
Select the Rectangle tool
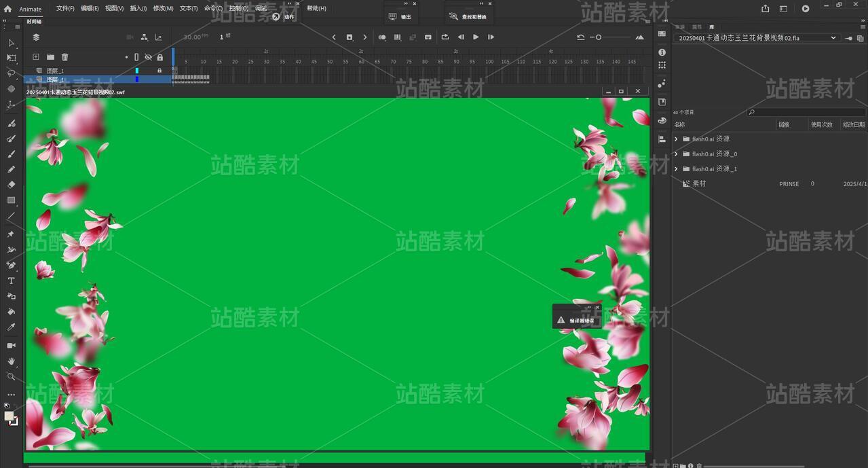pos(11,200)
